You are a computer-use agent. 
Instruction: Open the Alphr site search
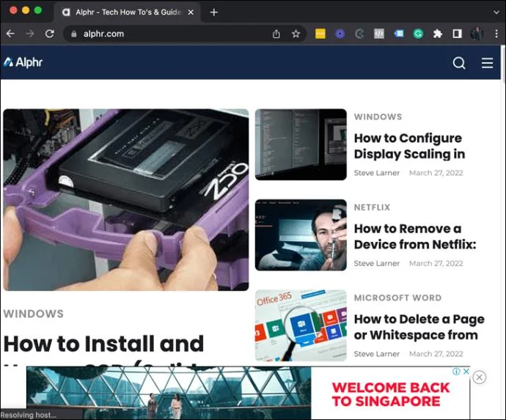coord(459,63)
